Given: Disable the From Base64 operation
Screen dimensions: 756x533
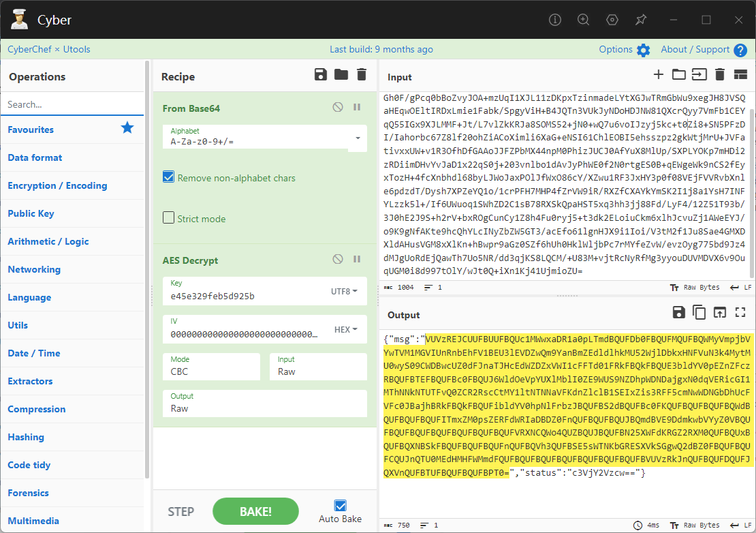Looking at the screenshot, I should [x=338, y=107].
